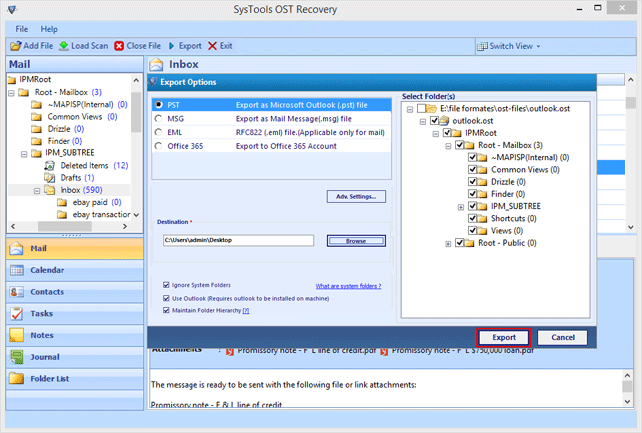Collapse the E:\file formates root node
The width and height of the screenshot is (642, 433).
click(410, 109)
